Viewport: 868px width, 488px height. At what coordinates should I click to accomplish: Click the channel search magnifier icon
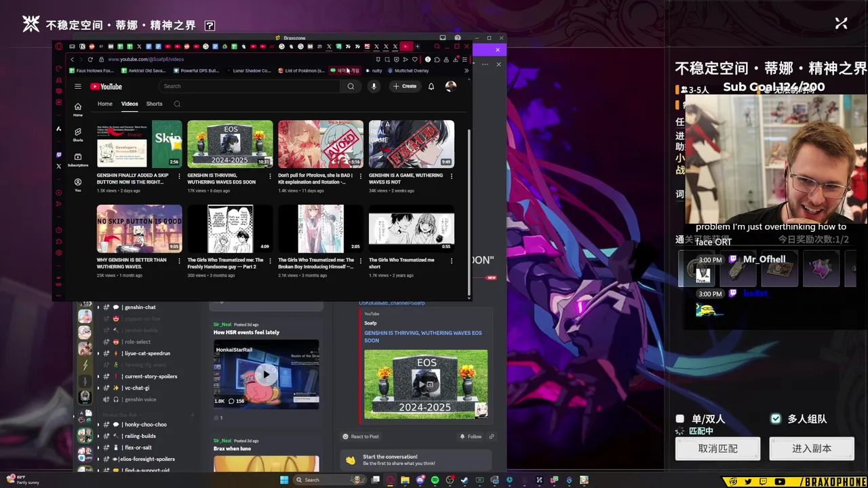click(177, 104)
